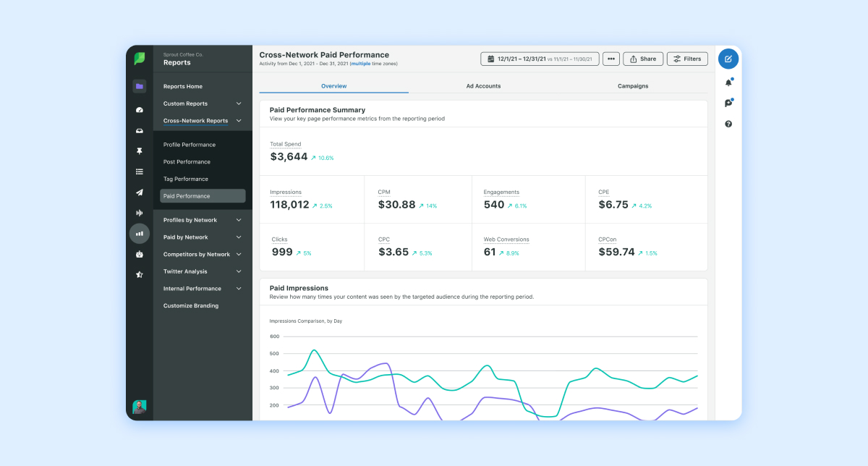Click the blue Compose pencil button
The width and height of the screenshot is (868, 466).
pyautogui.click(x=728, y=59)
